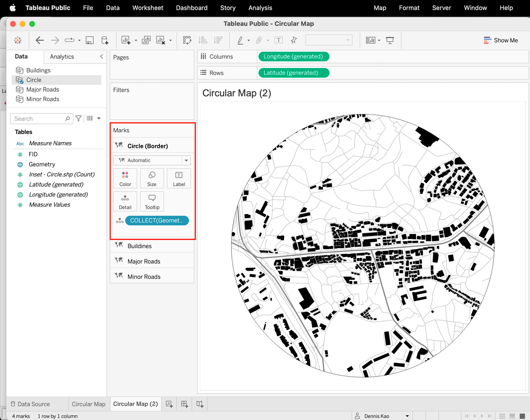The height and width of the screenshot is (420, 530).
Task: Open the Clear Sheet dropdown arrow
Action: (170, 41)
